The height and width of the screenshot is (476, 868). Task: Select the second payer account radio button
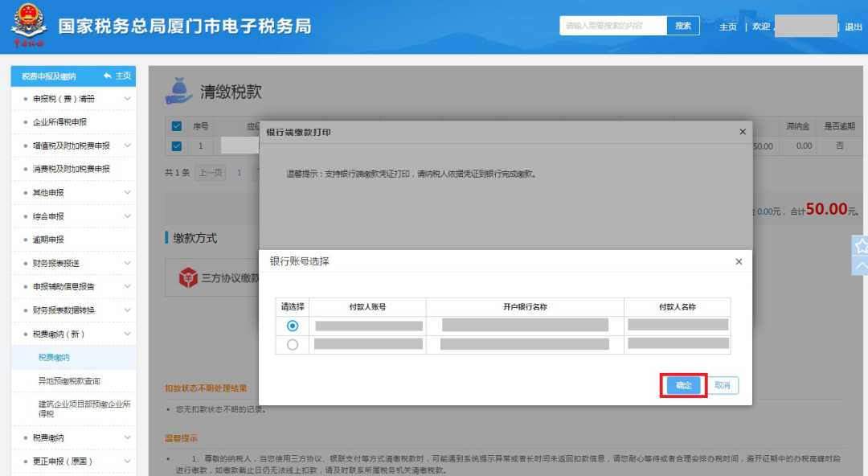(291, 343)
